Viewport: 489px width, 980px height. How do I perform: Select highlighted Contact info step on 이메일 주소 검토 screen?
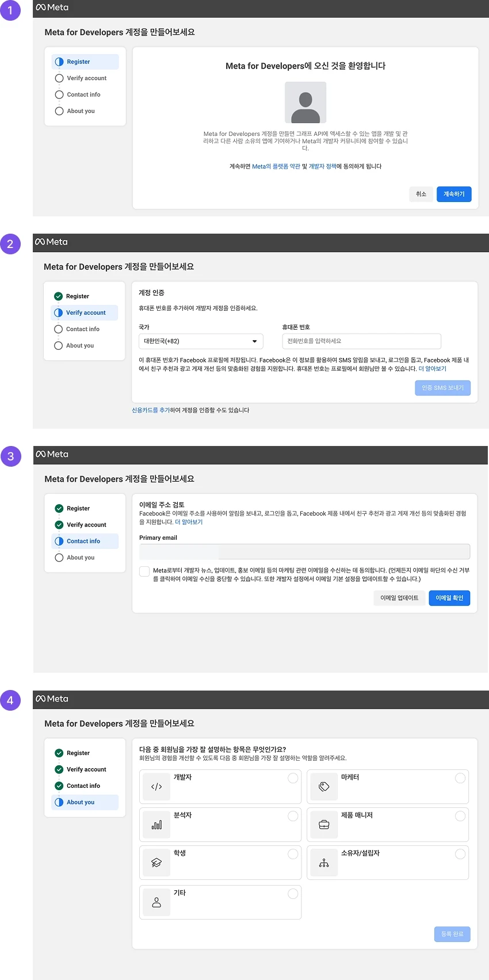(x=85, y=541)
